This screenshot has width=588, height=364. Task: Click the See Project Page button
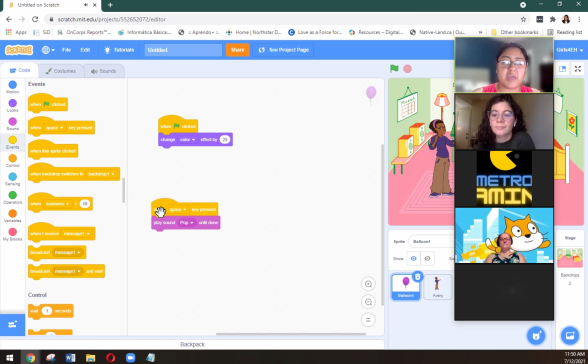pos(284,50)
